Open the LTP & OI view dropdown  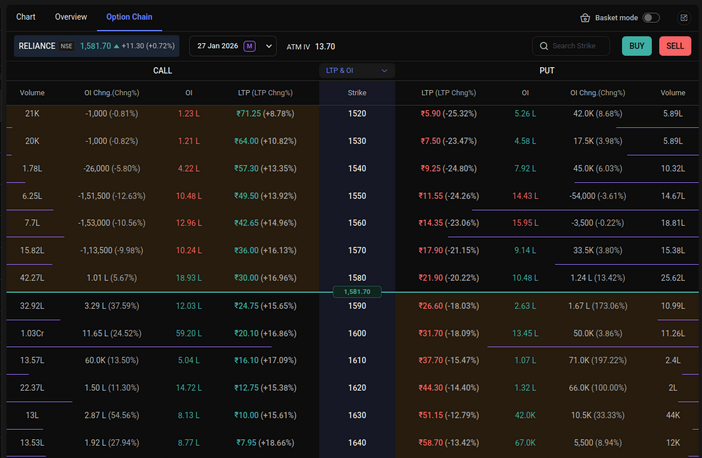tap(356, 71)
